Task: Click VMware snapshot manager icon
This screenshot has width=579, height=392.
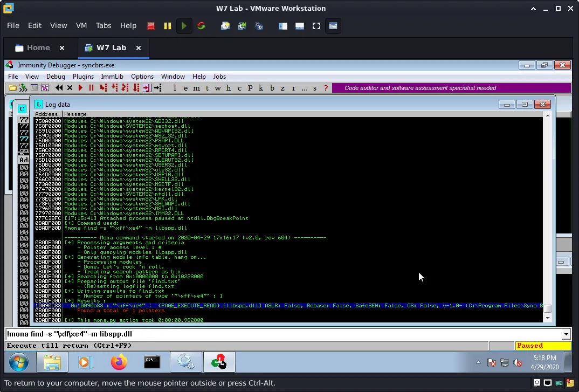Action: pos(259,26)
